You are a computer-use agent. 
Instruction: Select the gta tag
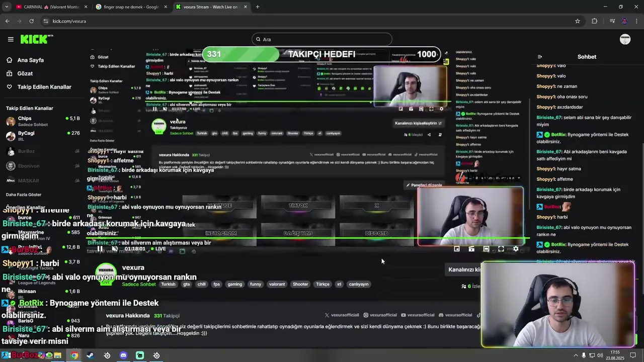coord(187,284)
